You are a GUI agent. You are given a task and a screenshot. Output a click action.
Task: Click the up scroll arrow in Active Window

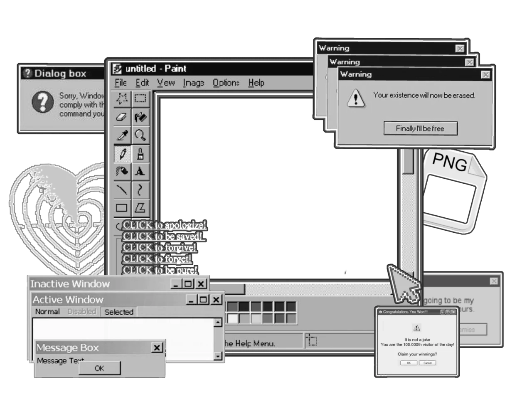pyautogui.click(x=218, y=323)
